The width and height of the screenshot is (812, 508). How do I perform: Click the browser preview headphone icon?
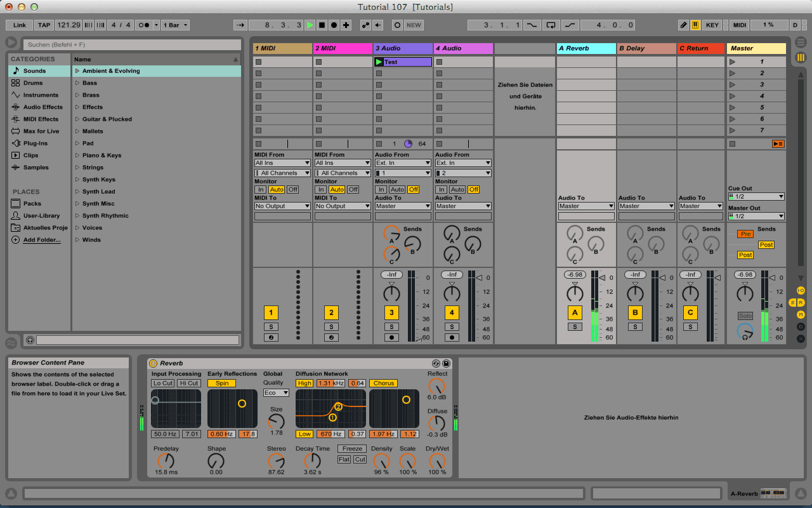(x=30, y=340)
